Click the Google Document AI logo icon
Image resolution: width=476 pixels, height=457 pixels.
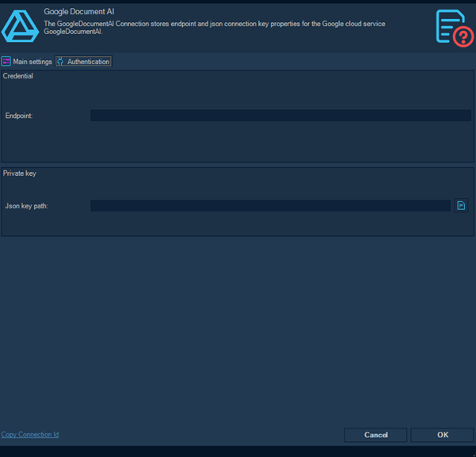tap(20, 25)
